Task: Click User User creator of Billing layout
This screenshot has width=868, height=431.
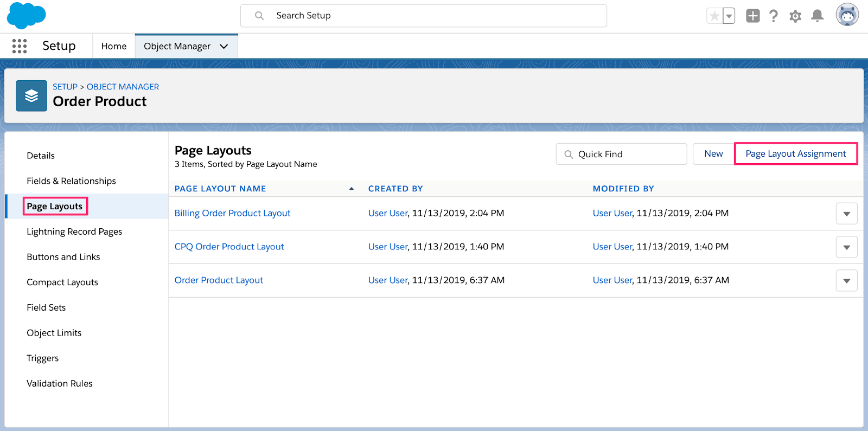Action: tap(388, 213)
